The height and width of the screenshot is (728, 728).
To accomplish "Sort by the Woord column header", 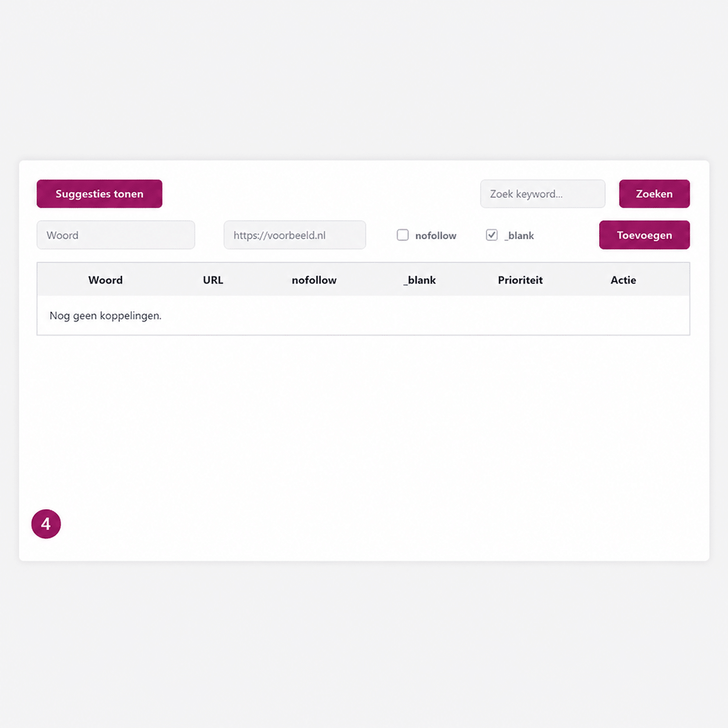I will 105,280.
